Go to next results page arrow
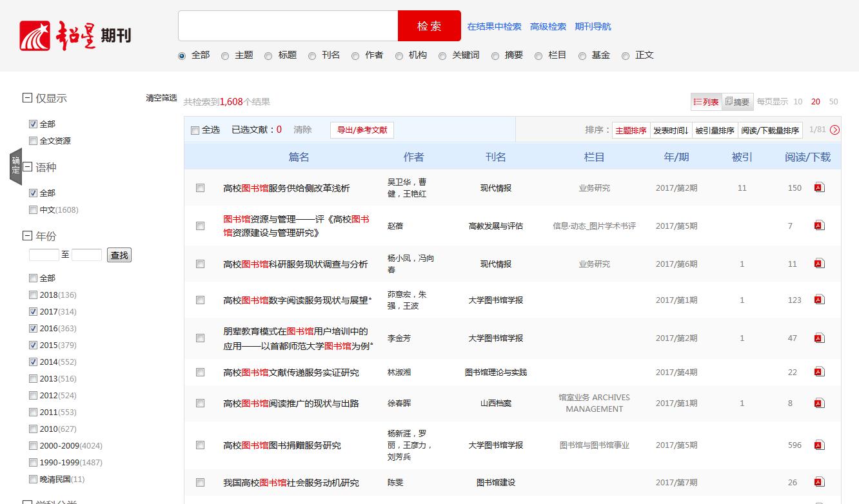 (x=835, y=130)
